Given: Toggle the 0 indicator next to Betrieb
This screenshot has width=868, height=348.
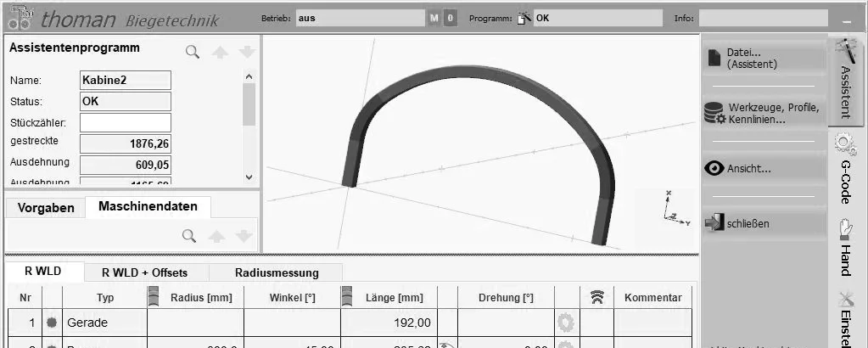Looking at the screenshot, I should [450, 18].
